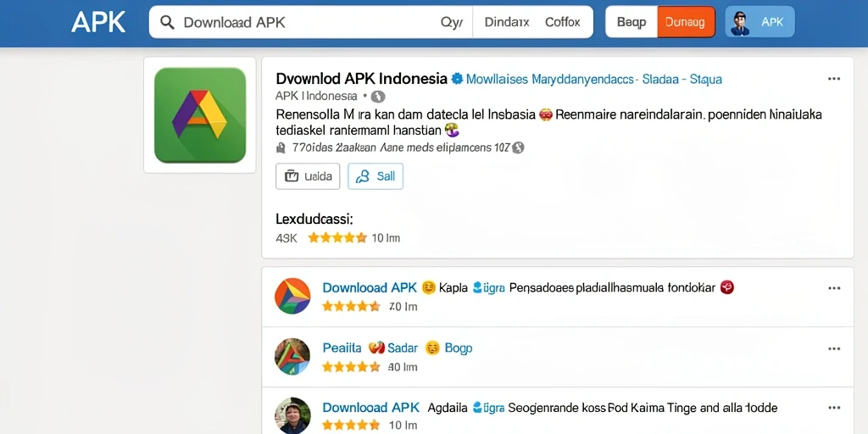Open more options for Peaiita row

point(834,348)
